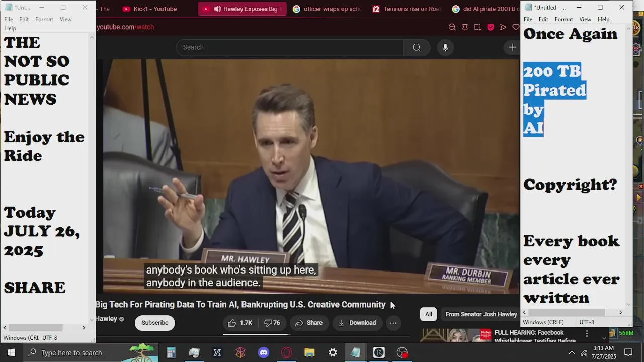Screen dimensions: 644x362
Task: Like the video with 1.7K thumbs up
Action: click(240, 323)
